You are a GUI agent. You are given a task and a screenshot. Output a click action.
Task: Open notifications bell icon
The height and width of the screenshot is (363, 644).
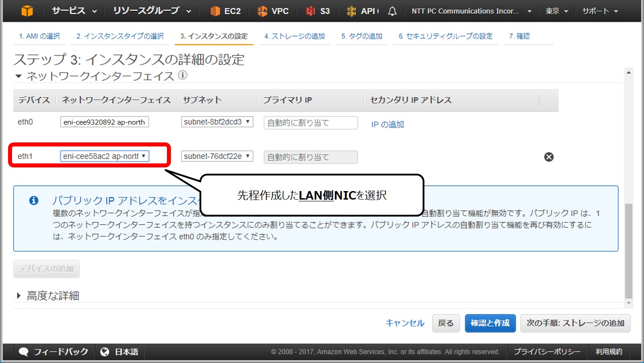[x=392, y=12]
